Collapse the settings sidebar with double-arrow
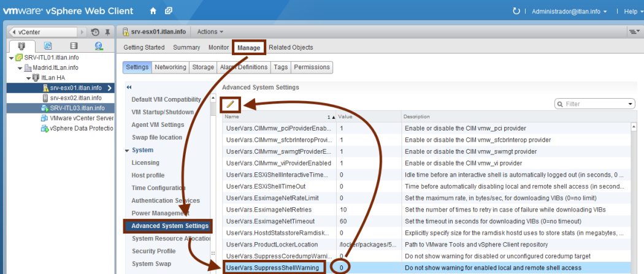The height and width of the screenshot is (274, 644). coord(129,87)
